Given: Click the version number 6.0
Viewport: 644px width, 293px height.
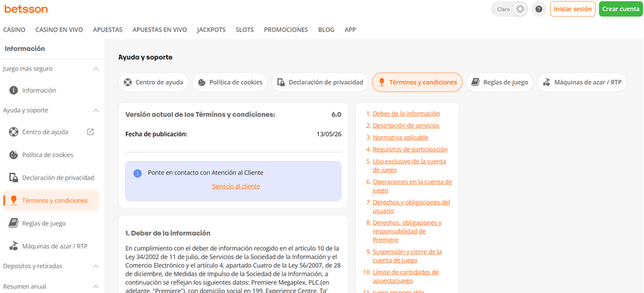Looking at the screenshot, I should [336, 114].
